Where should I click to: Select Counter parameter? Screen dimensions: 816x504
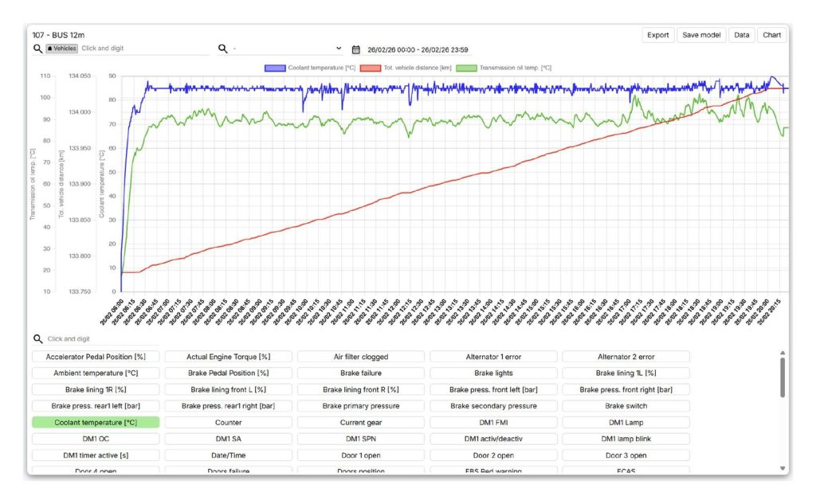(229, 422)
